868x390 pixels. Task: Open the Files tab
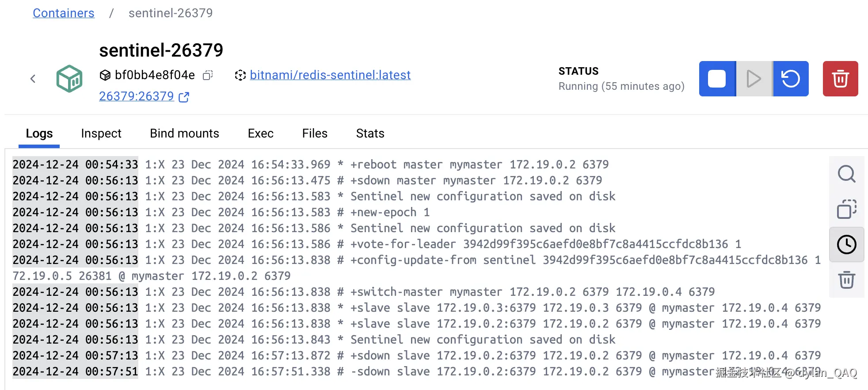315,134
